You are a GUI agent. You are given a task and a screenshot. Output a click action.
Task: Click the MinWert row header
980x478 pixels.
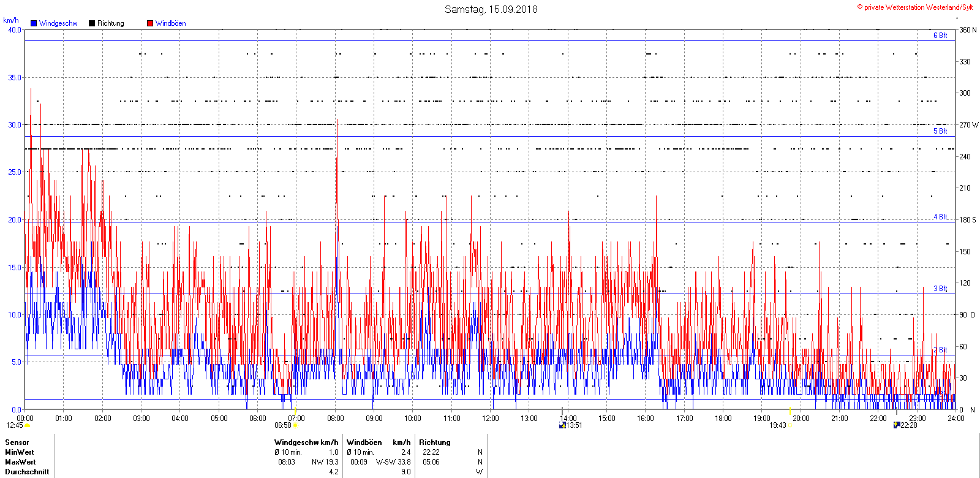20,452
